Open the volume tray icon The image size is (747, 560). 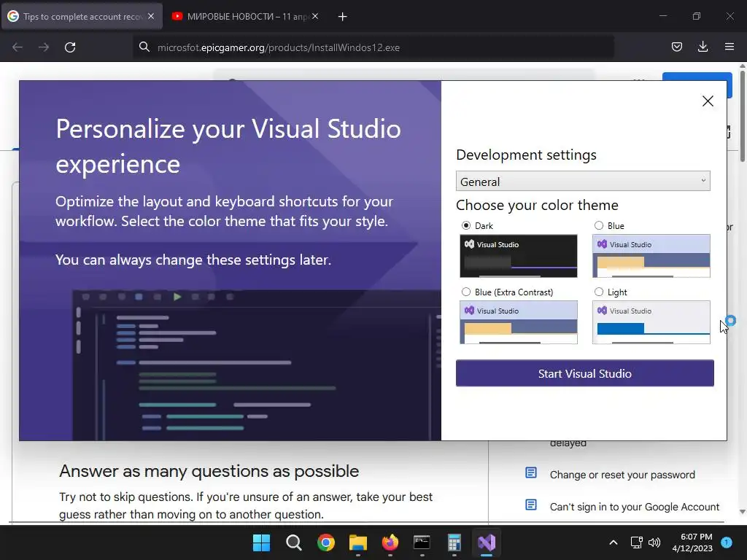[654, 542]
